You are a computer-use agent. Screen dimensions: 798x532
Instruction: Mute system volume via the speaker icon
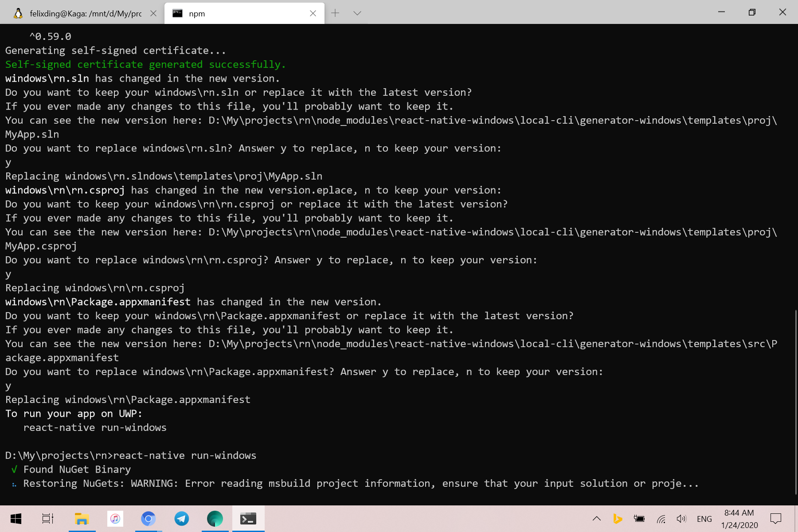(681, 518)
